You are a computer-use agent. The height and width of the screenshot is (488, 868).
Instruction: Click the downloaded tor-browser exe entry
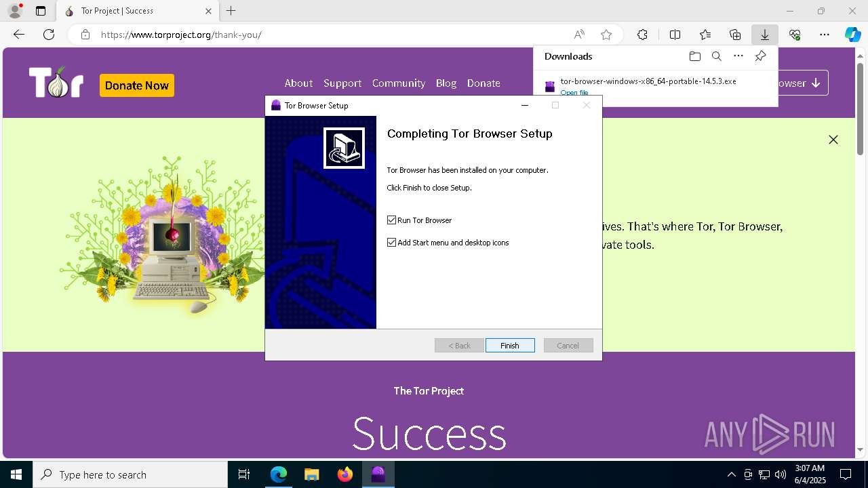pos(648,81)
